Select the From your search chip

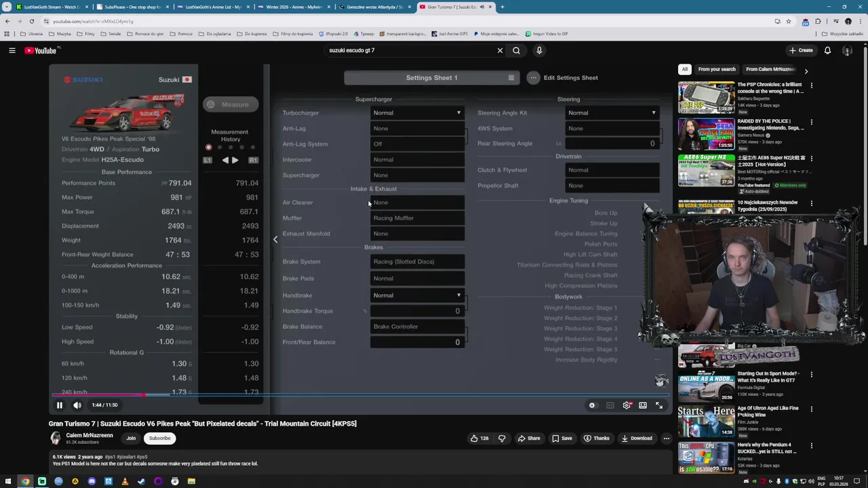(x=717, y=69)
